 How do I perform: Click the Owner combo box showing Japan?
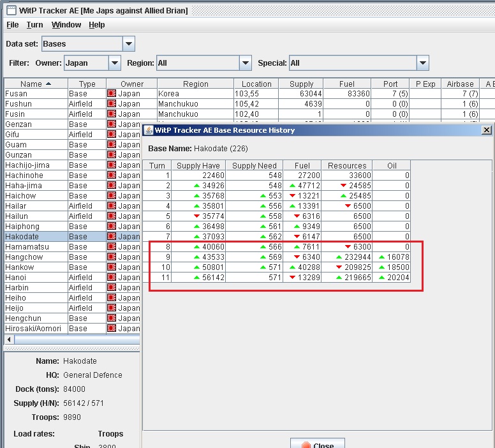(92, 63)
